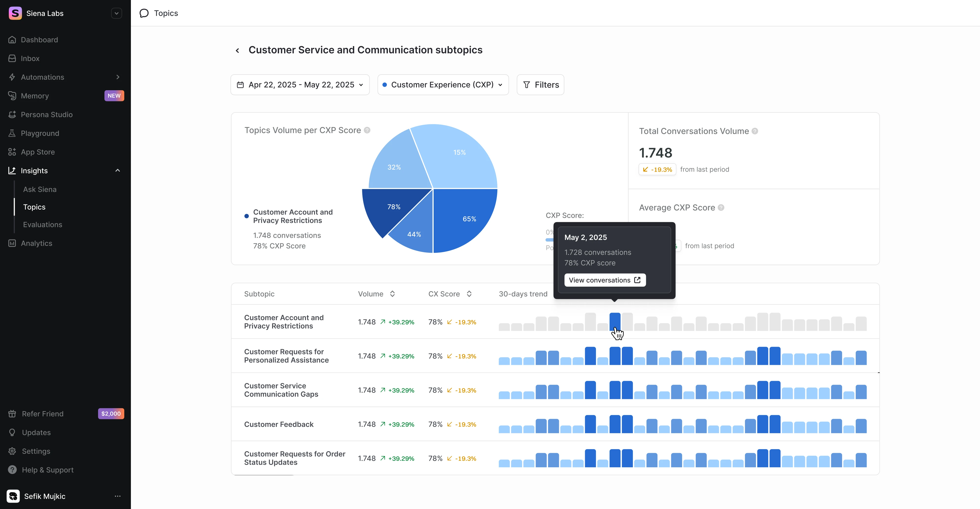Image resolution: width=980 pixels, height=509 pixels.
Task: Expand the Siena Labs workspace switcher
Action: (x=116, y=13)
